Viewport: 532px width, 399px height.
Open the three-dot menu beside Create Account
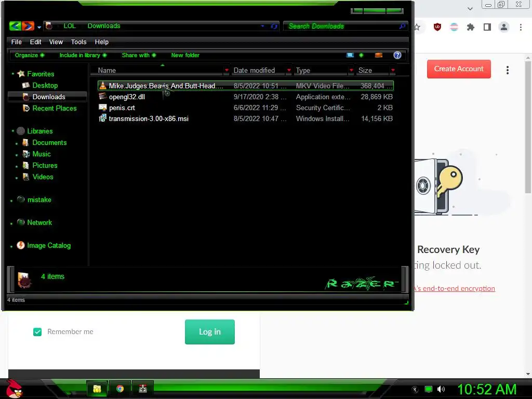coord(508,70)
